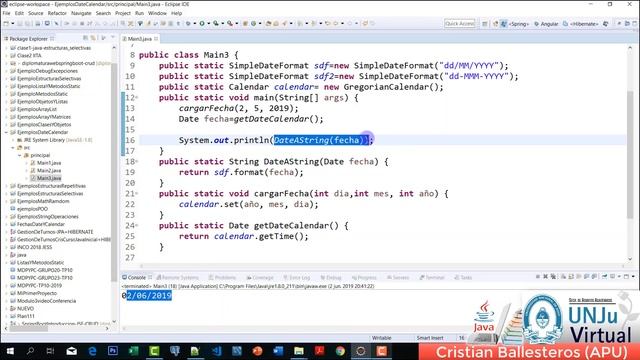Switch to the Terminal tab
The width and height of the screenshot is (640, 360).
coord(432,277)
